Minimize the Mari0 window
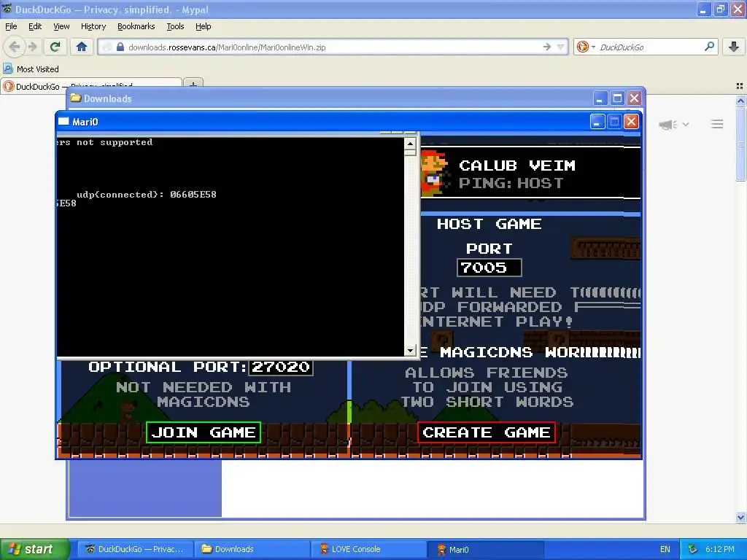Image resolution: width=747 pixels, height=560 pixels. 597,122
